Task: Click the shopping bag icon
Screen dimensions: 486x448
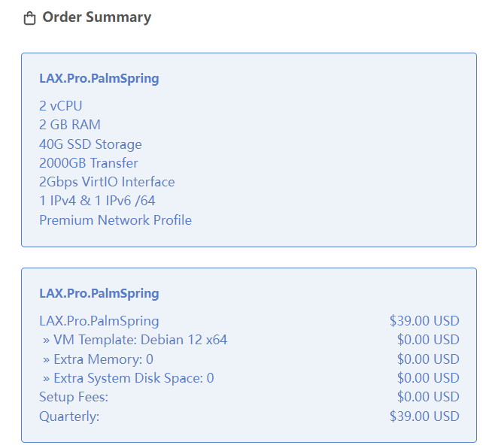Action: point(30,18)
